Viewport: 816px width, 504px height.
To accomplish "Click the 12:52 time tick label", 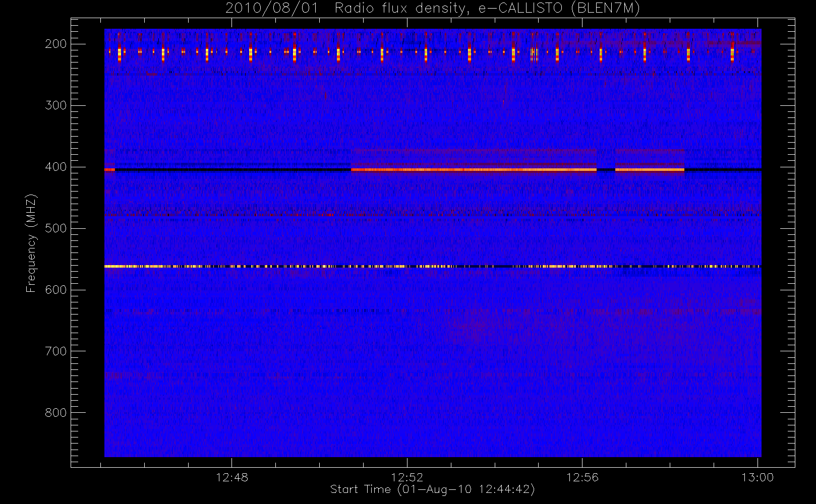I will click(407, 477).
